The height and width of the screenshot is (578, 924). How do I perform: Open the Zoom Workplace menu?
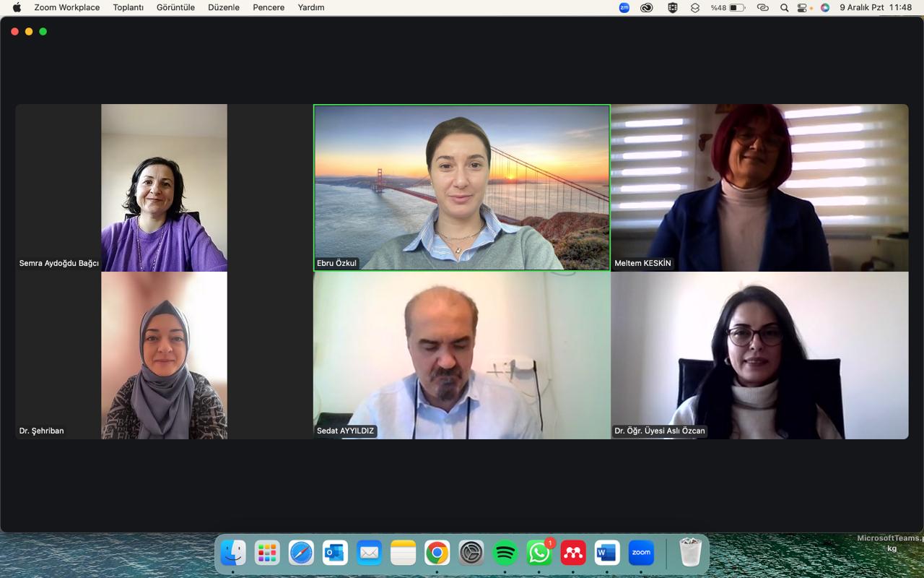[x=66, y=8]
